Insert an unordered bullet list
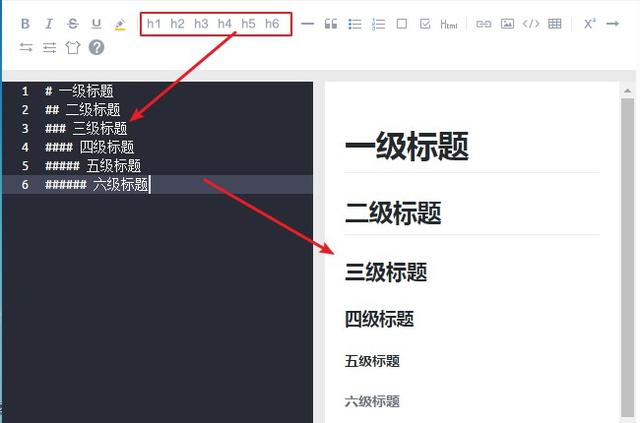 pos(355,24)
